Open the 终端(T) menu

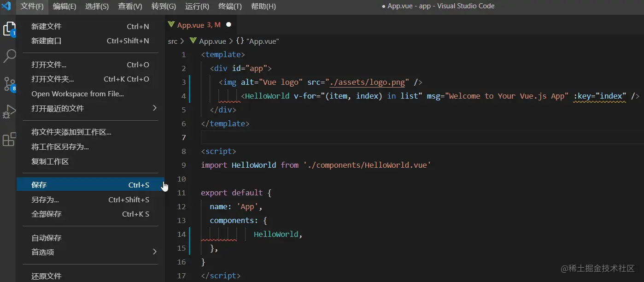[x=230, y=6]
